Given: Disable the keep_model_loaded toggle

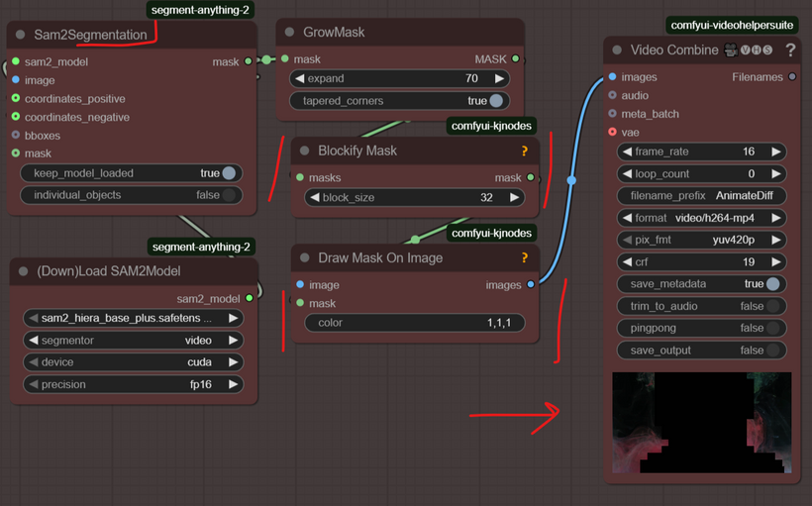Looking at the screenshot, I should click(229, 173).
